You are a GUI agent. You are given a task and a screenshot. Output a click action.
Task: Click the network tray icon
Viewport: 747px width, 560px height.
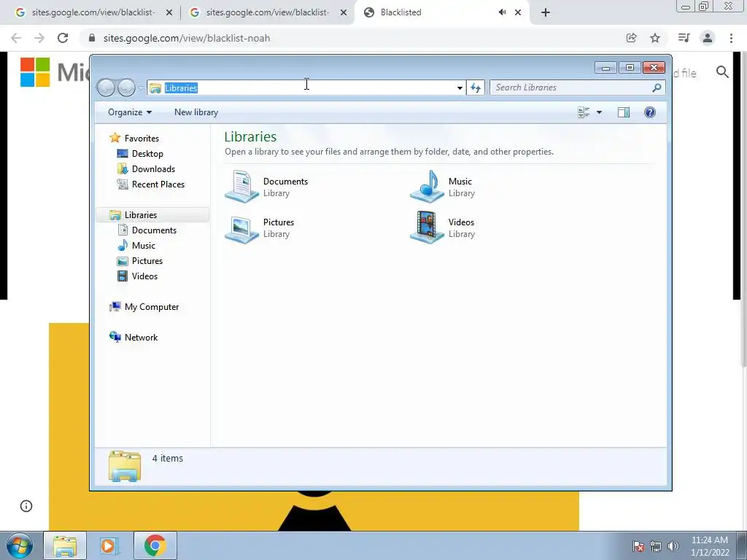[x=656, y=546]
